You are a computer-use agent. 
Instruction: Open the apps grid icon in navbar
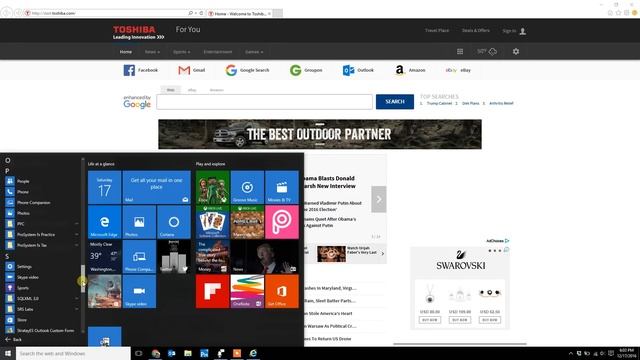(x=460, y=52)
